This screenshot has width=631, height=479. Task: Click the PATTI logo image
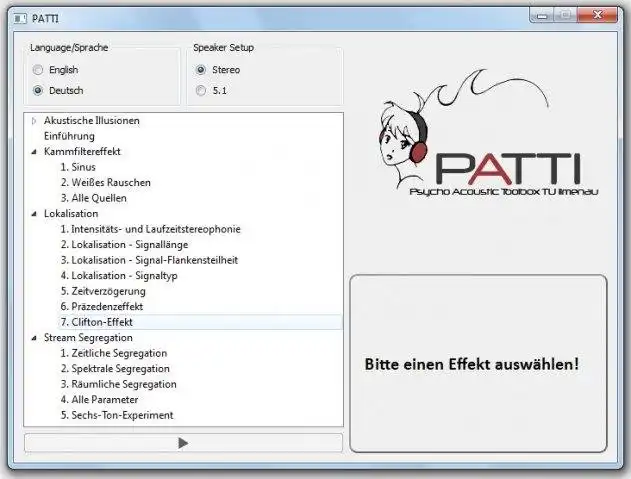pyautogui.click(x=488, y=133)
